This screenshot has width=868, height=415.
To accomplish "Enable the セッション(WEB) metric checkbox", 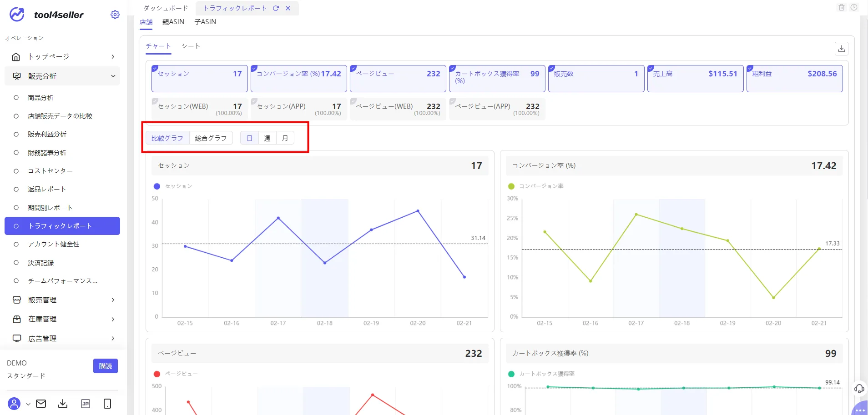I will point(155,101).
